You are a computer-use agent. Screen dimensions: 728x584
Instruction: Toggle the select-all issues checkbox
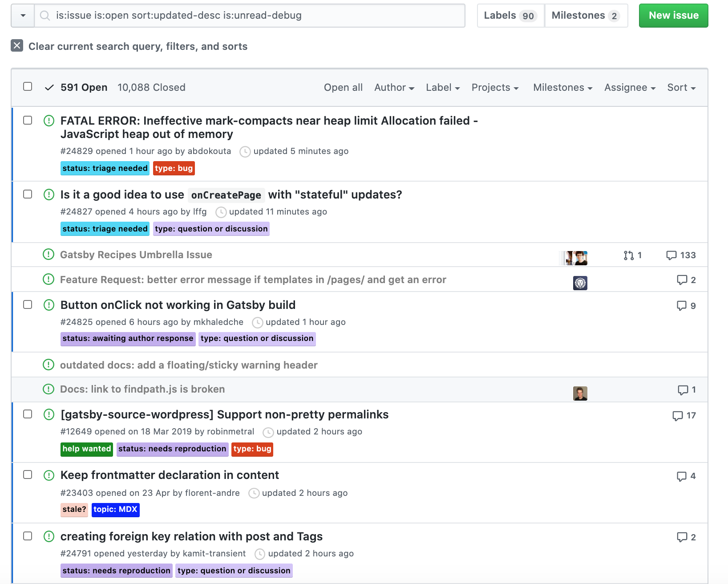[x=28, y=86]
